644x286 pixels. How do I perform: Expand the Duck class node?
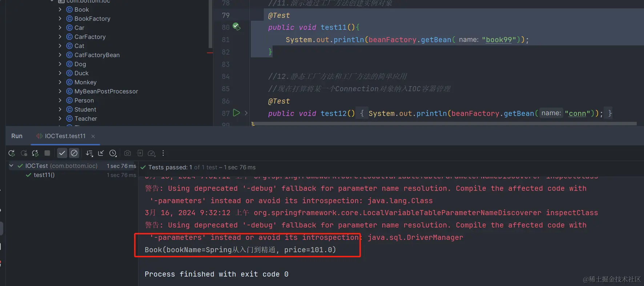coord(60,73)
